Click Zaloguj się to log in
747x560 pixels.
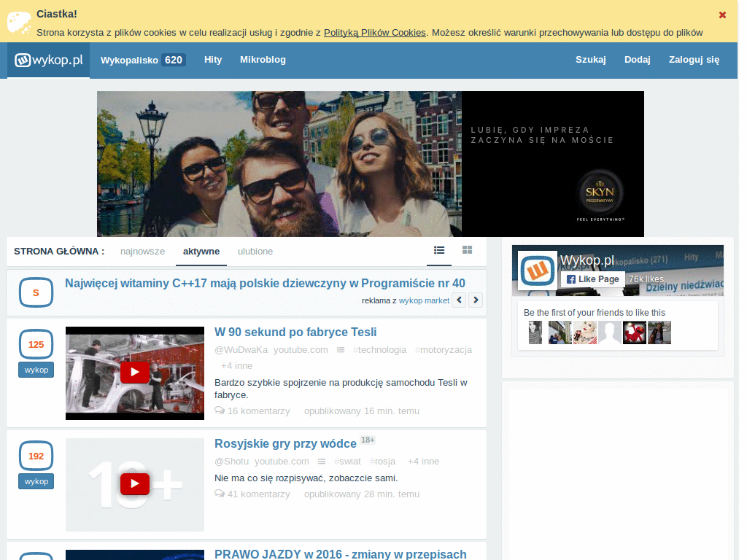click(x=694, y=60)
